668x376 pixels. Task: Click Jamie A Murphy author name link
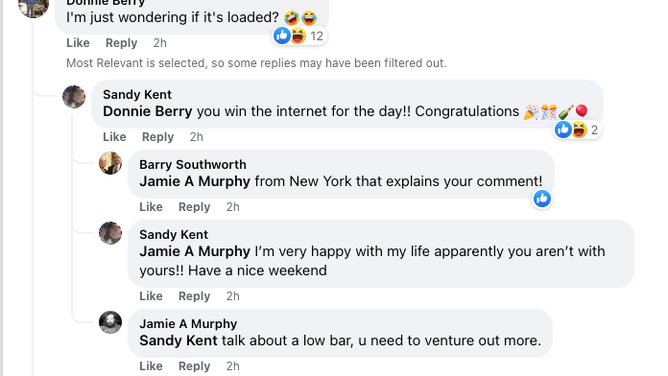pos(188,324)
